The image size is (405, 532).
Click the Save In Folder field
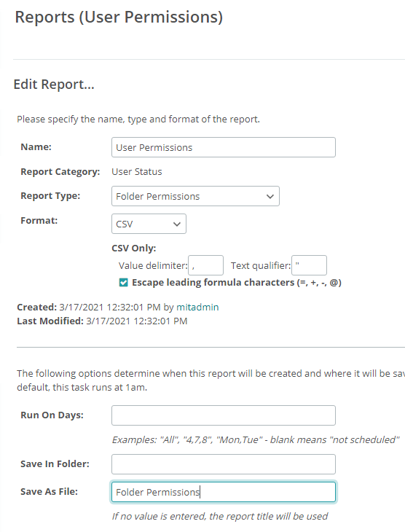click(223, 464)
